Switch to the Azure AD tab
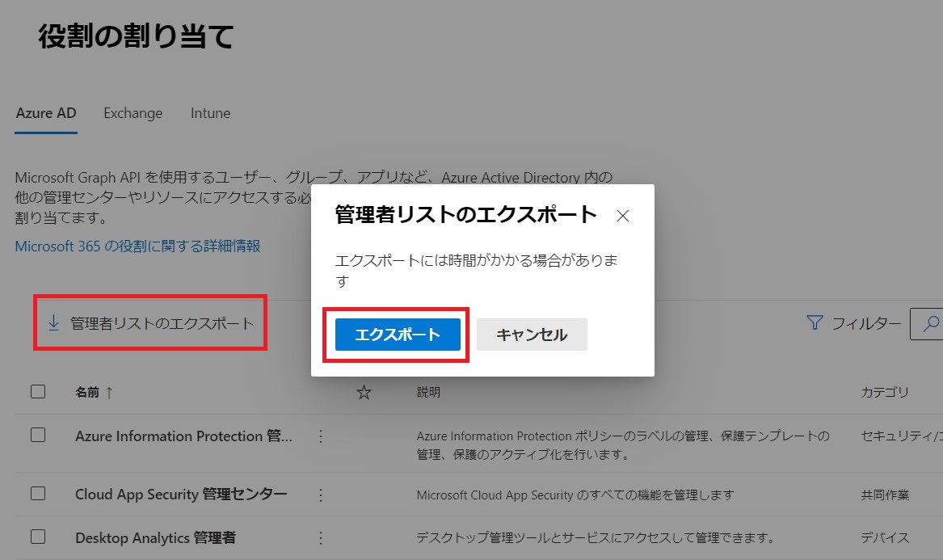This screenshot has width=943, height=560. tap(46, 113)
